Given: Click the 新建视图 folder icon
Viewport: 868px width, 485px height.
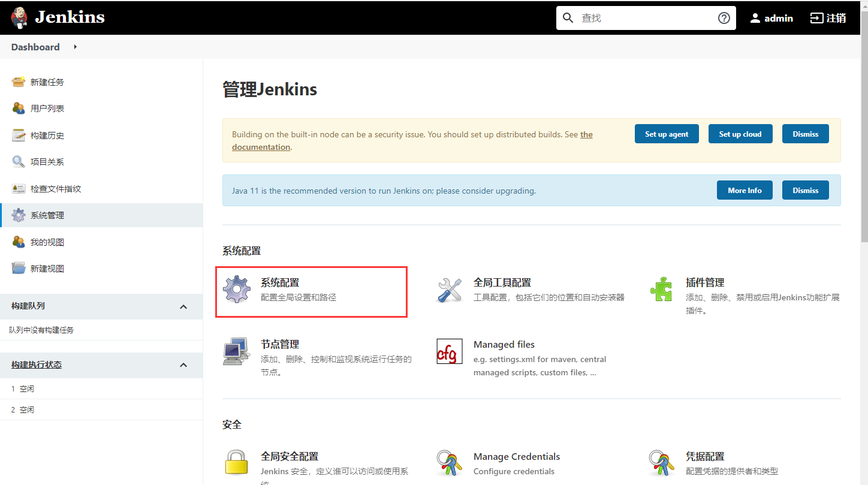Looking at the screenshot, I should 19,269.
